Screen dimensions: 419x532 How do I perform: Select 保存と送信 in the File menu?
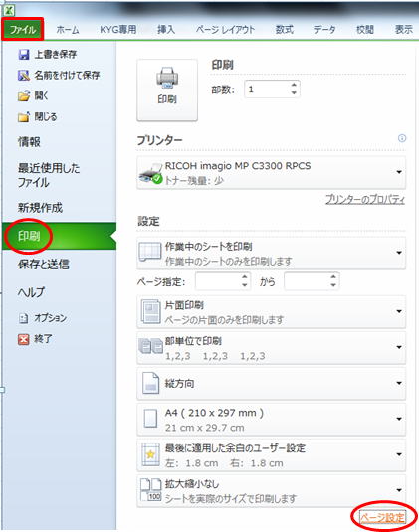(x=44, y=264)
